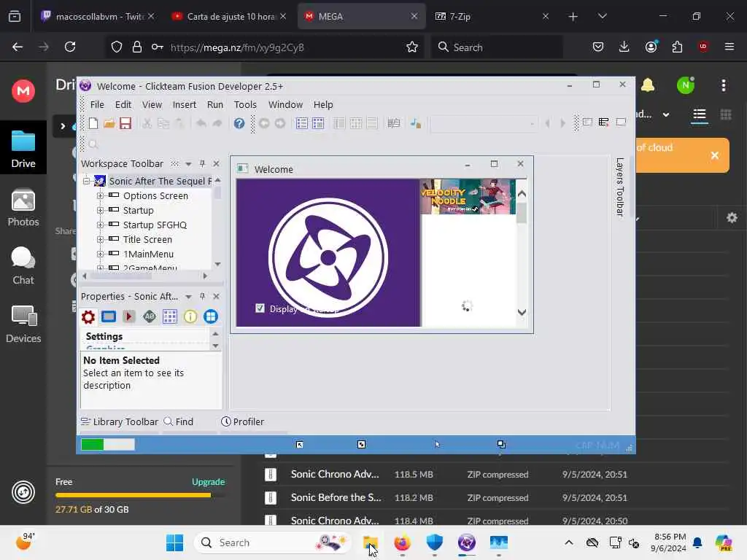Image resolution: width=747 pixels, height=560 pixels.
Task: Open the Profiler panel tab
Action: (x=242, y=422)
